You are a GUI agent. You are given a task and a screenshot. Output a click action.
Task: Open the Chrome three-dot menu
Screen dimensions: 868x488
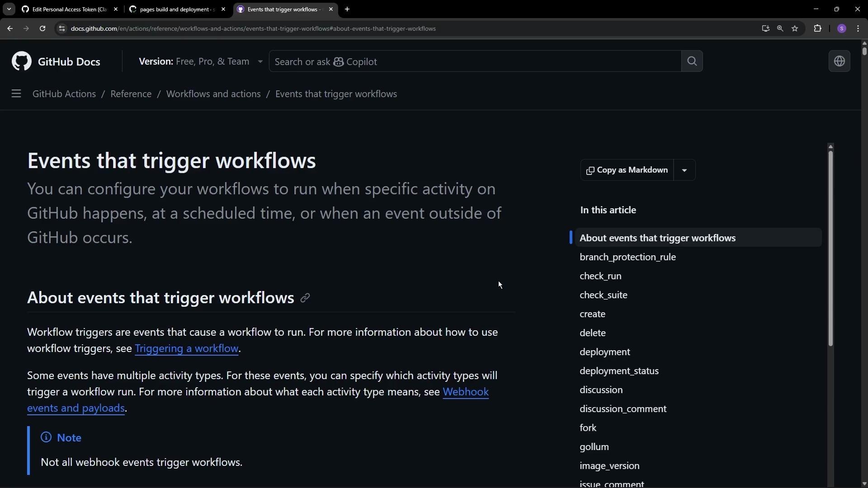(858, 28)
